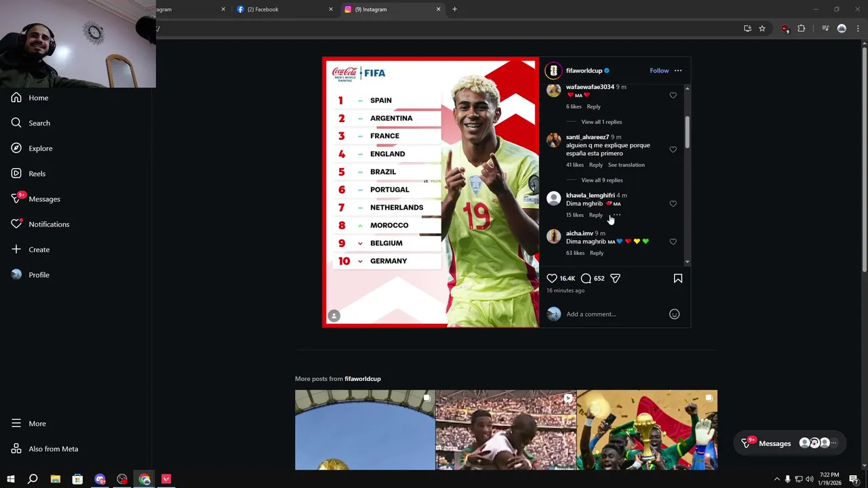View the 63 likes on aicha.imv's comment

coord(576,253)
